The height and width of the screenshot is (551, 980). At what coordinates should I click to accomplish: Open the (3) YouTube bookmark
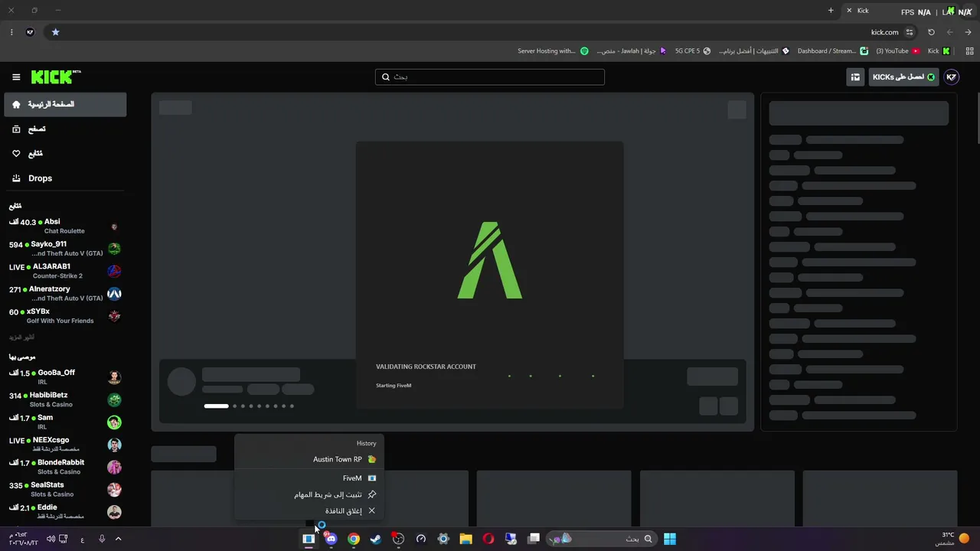[897, 51]
